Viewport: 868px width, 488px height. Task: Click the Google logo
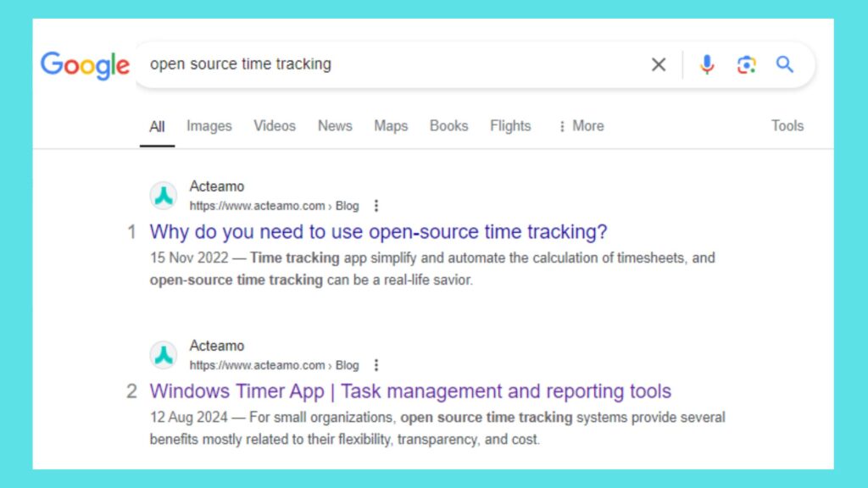coord(85,65)
